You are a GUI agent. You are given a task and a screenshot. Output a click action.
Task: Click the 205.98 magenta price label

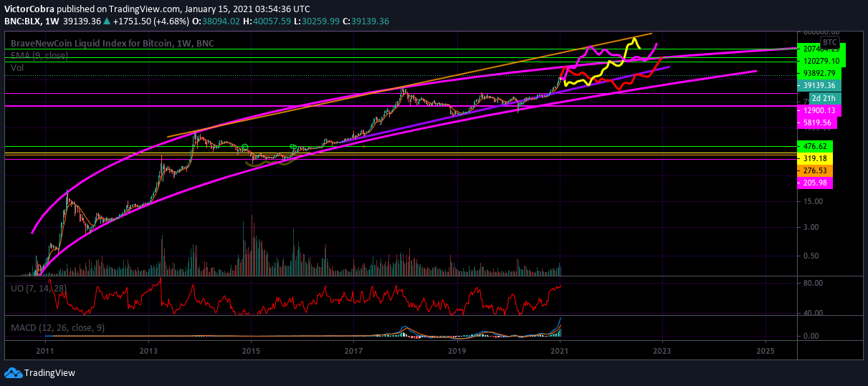815,183
